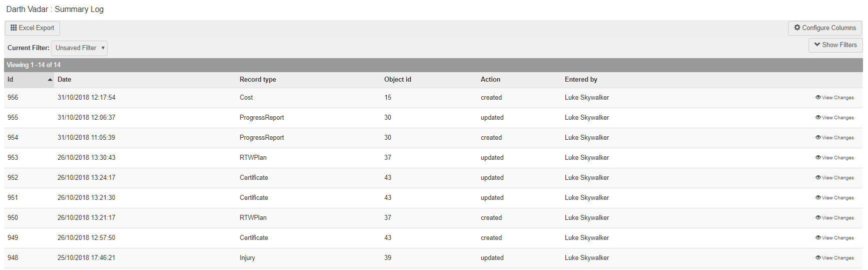Click eye icon for Injury record 948

tap(818, 258)
